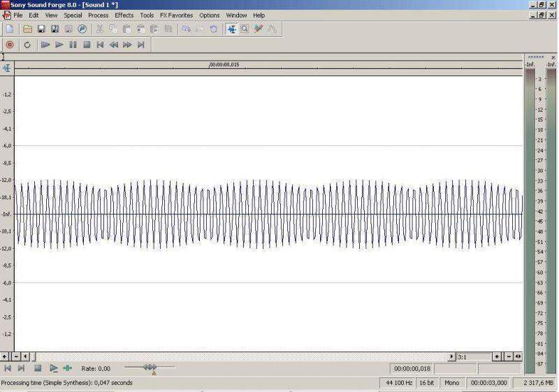Select the Pencil tool icon

(x=258, y=29)
